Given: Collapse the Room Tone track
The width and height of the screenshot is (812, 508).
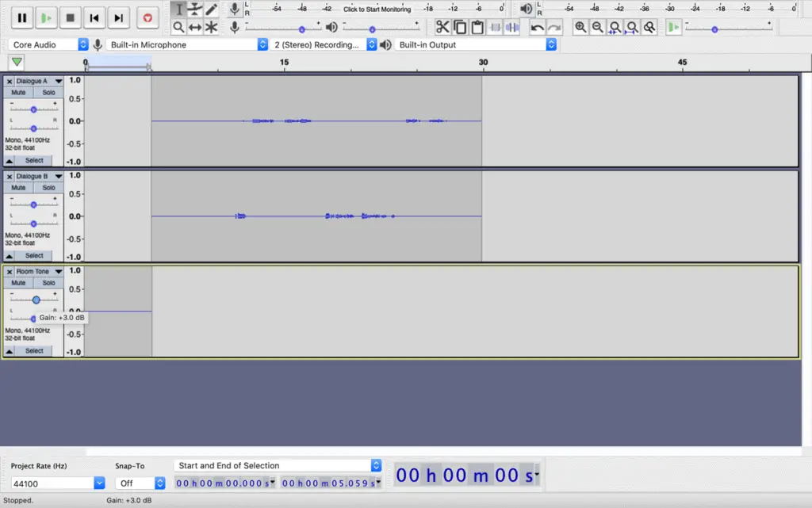Looking at the screenshot, I should (10, 351).
